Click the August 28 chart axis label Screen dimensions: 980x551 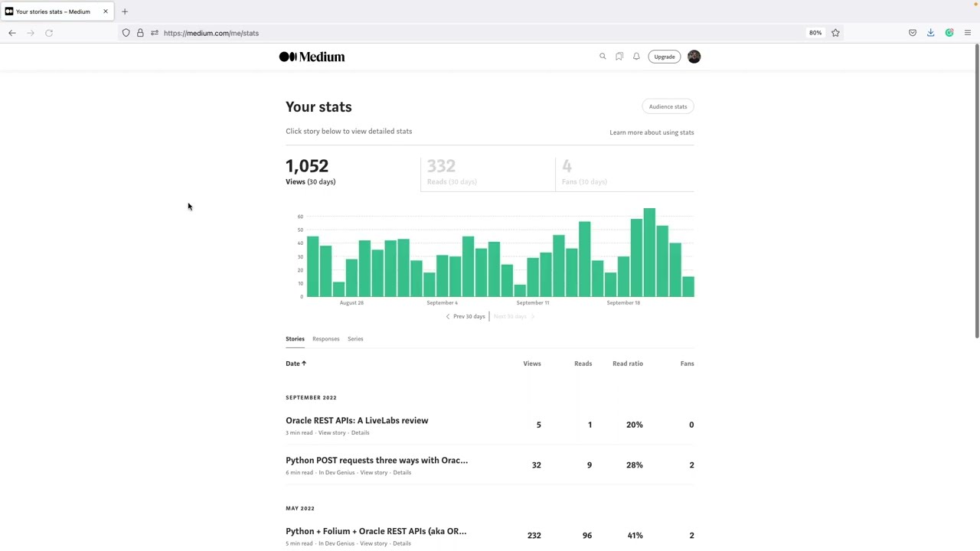351,303
